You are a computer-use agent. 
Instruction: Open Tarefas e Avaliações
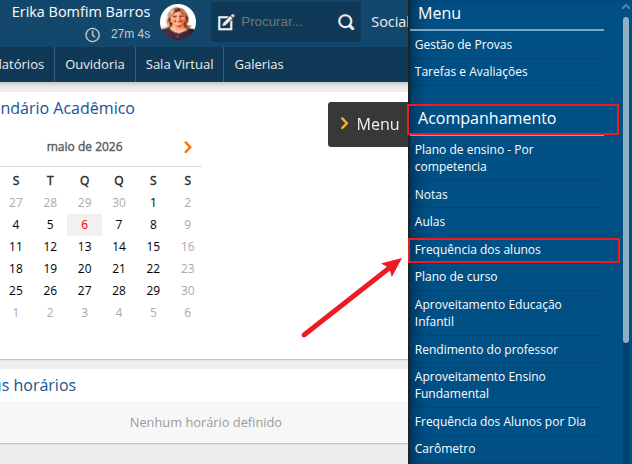[471, 72]
